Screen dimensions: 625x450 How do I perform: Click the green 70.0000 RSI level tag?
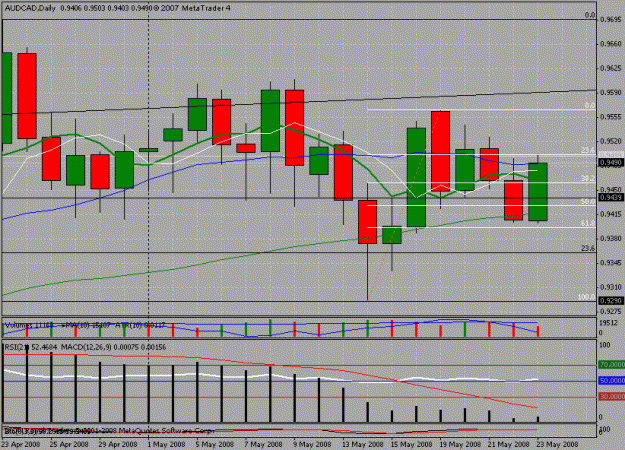click(612, 365)
